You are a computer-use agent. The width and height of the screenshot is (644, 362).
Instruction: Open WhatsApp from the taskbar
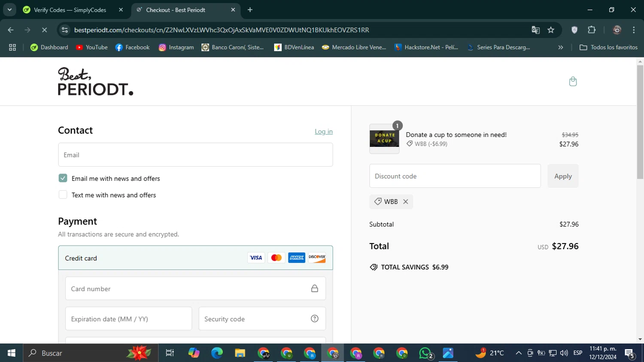(425, 353)
